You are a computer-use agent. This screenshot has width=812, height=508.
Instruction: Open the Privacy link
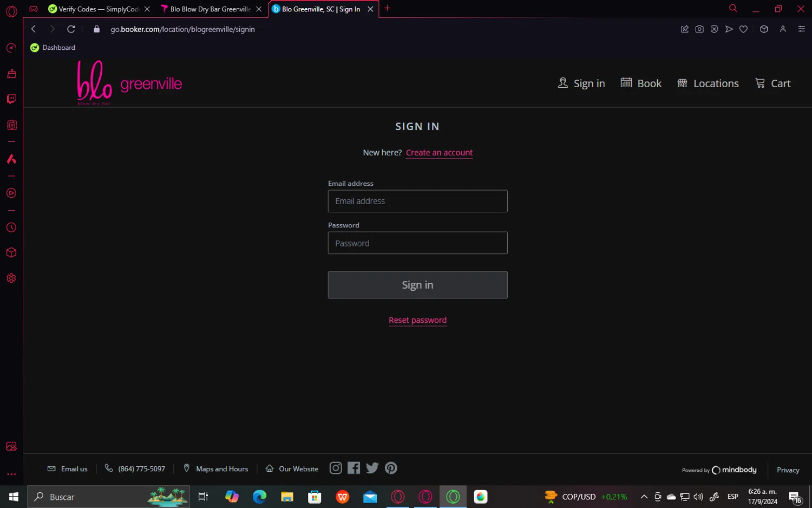coord(788,470)
